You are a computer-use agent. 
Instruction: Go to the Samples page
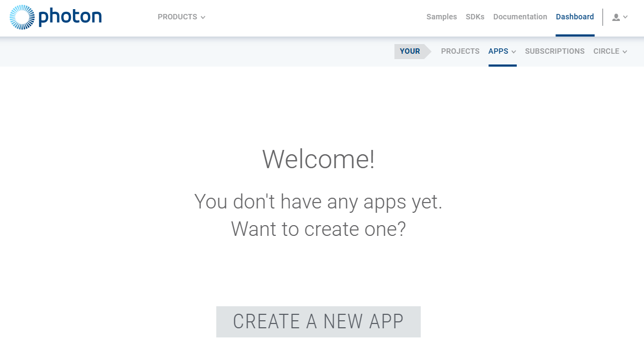[x=441, y=17]
